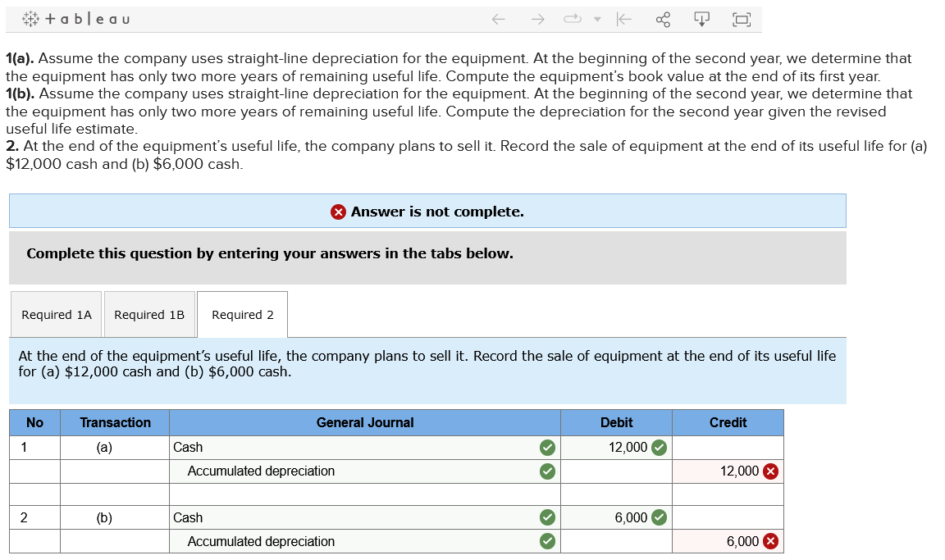945x560 pixels.
Task: Click the Share icon in the toolbar
Action: tap(664, 18)
